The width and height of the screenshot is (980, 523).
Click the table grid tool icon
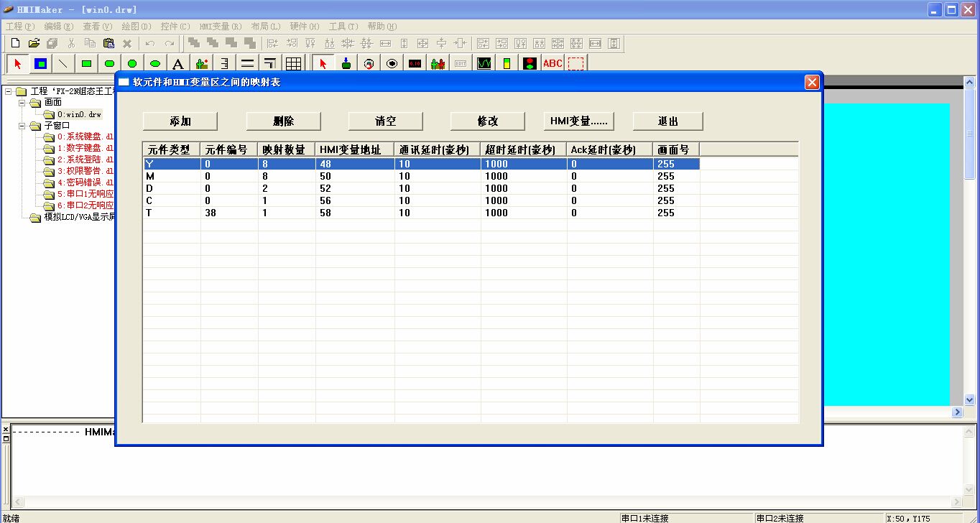tap(293, 63)
